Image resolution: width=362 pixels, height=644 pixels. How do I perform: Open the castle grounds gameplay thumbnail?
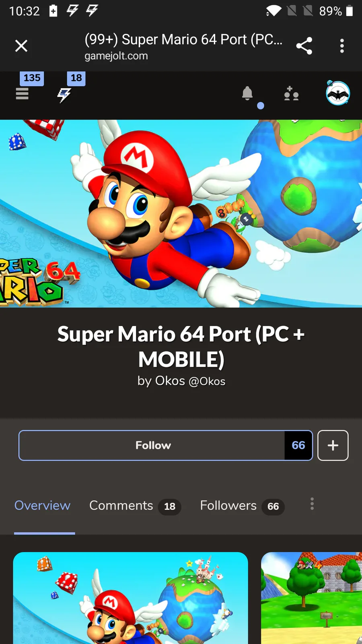pos(312,598)
